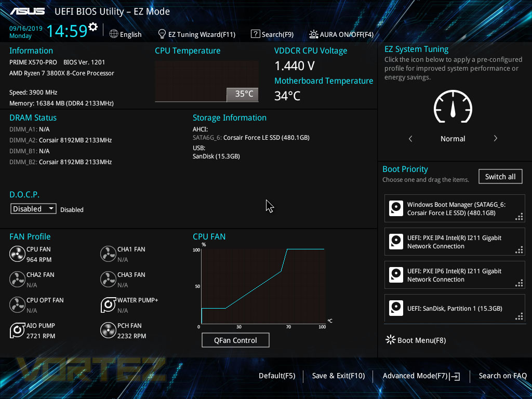Select the PCH FAN icon

[x=108, y=330]
